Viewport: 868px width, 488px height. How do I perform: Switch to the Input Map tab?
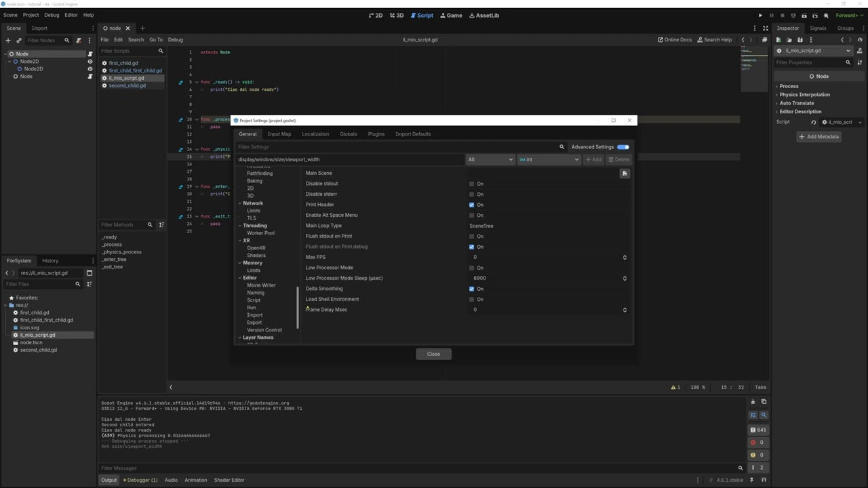tap(279, 134)
